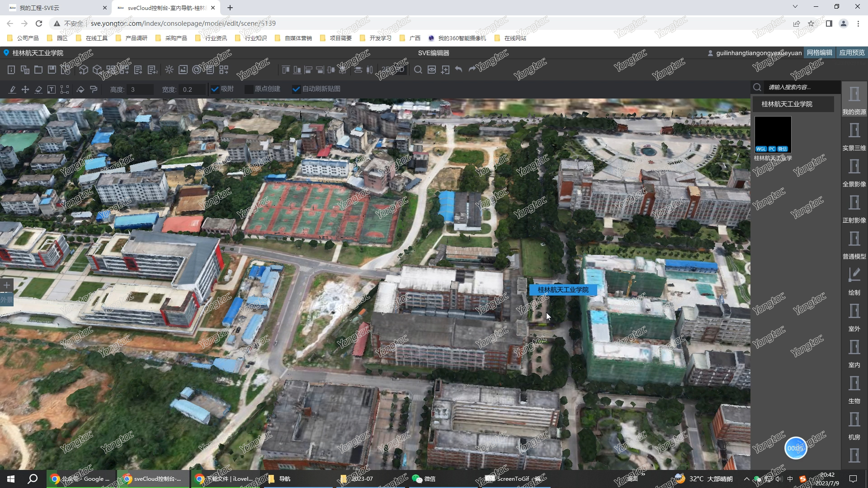868x488 pixels.
Task: Toggle the 自动刷新贴图 checkbox
Action: tap(296, 89)
